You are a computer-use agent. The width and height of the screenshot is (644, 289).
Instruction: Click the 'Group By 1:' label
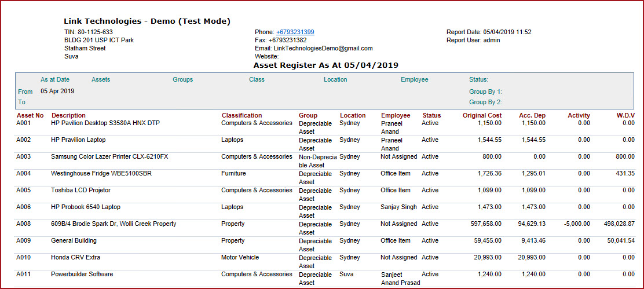point(485,92)
